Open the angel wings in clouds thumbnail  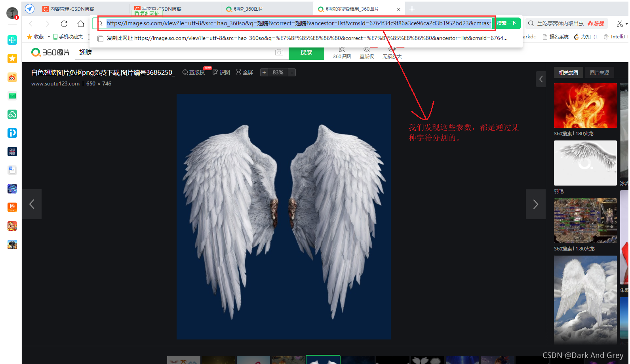tap(585, 300)
